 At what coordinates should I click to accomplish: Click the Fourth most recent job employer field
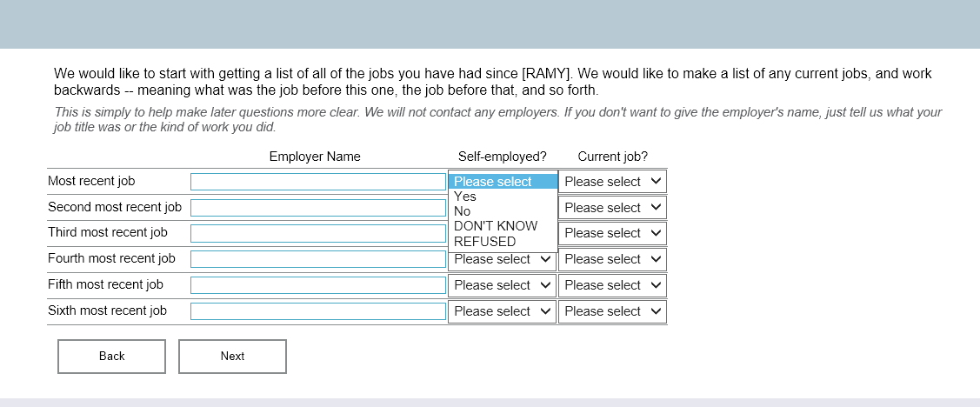317,259
